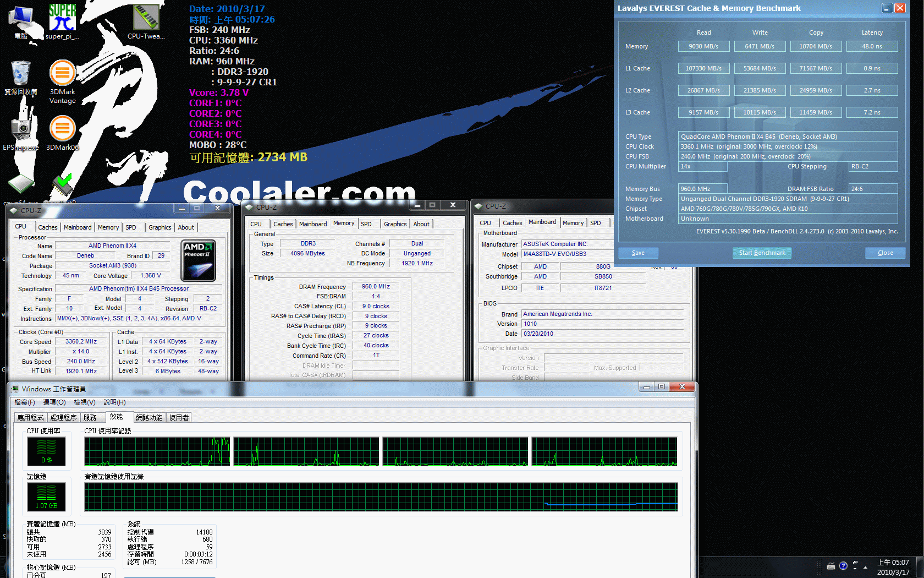Screen dimensions: 924x578
Task: Minimize the left CPU-Z window
Action: tap(181, 208)
